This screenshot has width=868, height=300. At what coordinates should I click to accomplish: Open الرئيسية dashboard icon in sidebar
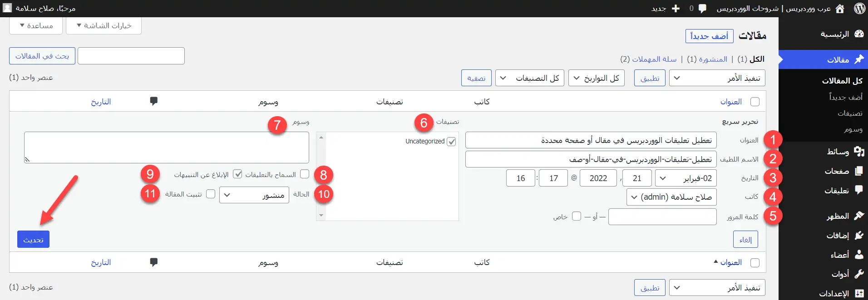pos(859,34)
